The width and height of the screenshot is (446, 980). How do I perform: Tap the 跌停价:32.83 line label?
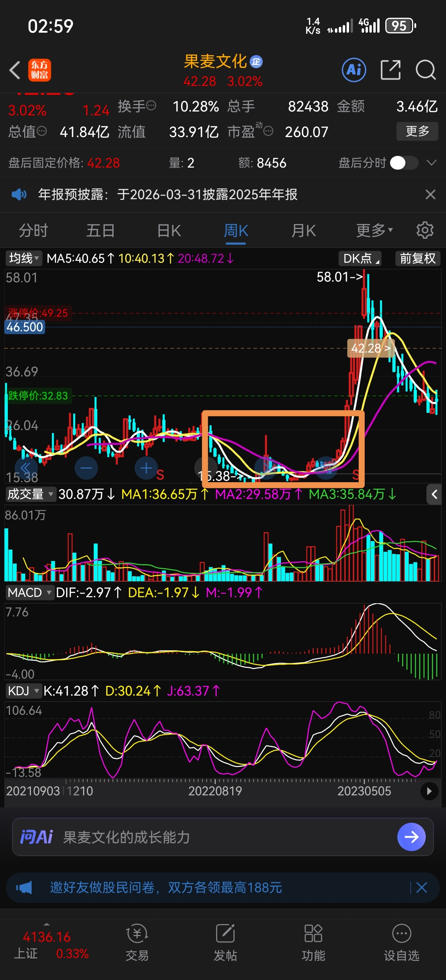pos(38,396)
